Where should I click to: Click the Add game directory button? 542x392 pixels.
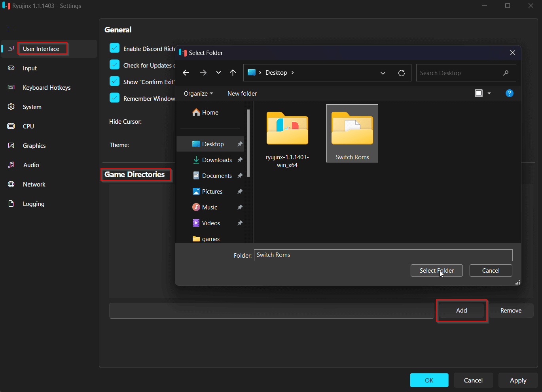pos(462,311)
